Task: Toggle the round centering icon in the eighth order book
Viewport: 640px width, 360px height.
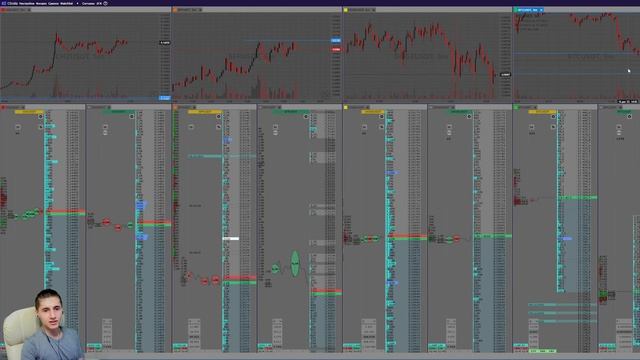Action: 629,116
